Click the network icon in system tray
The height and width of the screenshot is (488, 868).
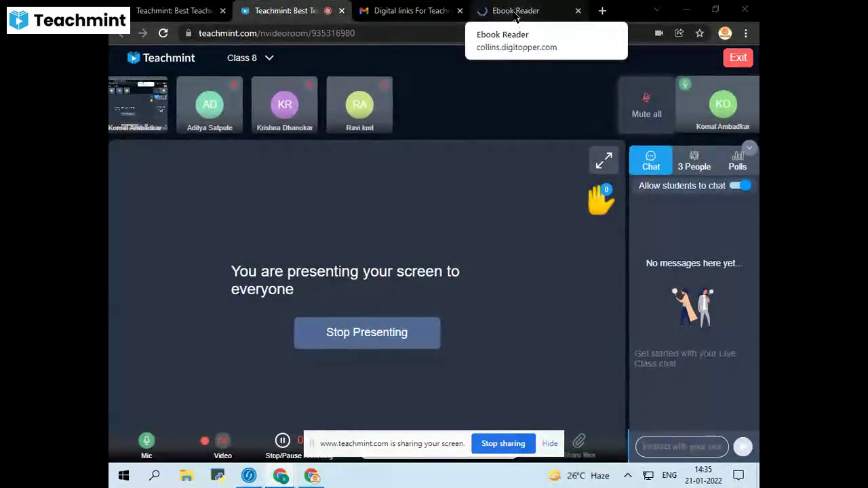[648, 476]
